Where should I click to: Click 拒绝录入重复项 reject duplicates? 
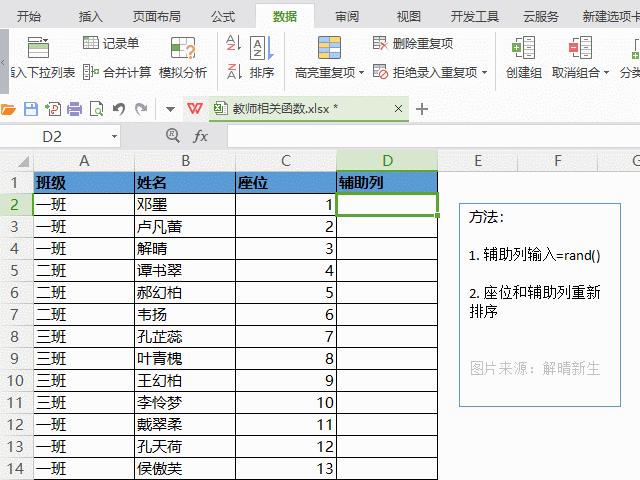click(x=425, y=72)
